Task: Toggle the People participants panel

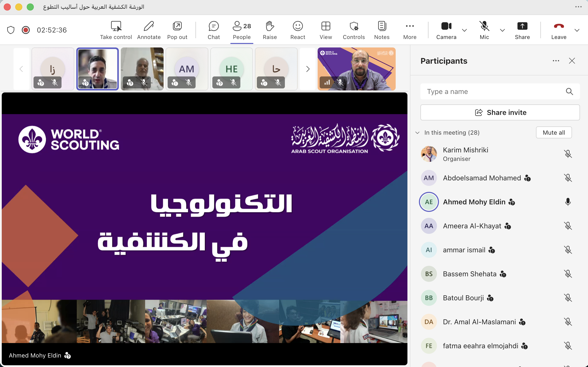Action: tap(242, 30)
